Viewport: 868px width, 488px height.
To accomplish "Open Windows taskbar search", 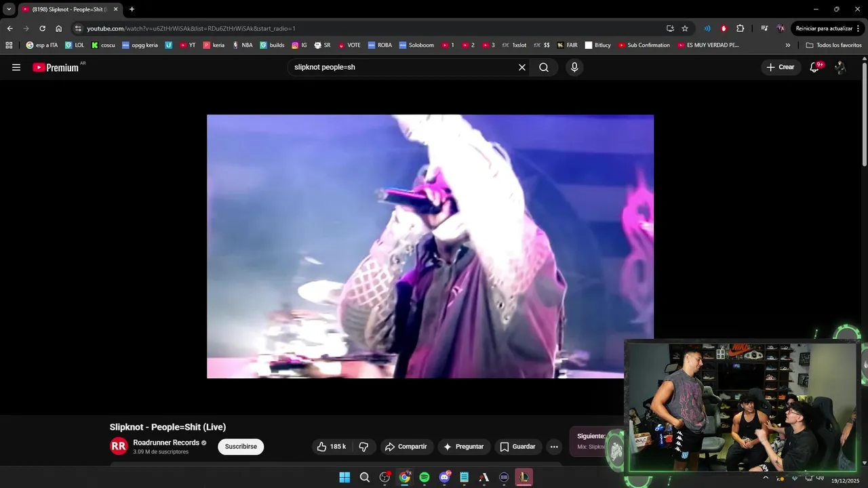I will [x=365, y=477].
